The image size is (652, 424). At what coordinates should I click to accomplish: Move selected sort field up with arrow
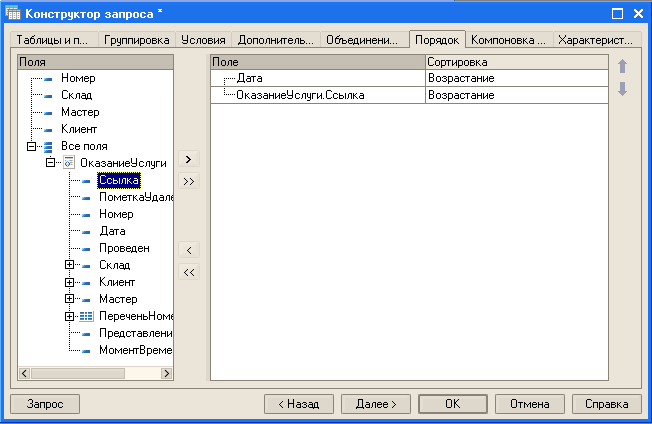click(x=623, y=68)
